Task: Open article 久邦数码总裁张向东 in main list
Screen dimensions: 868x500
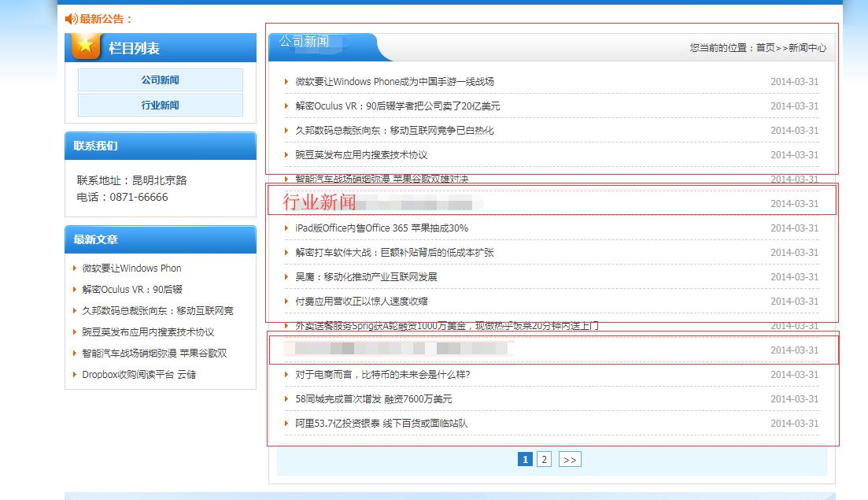Action: (x=394, y=131)
